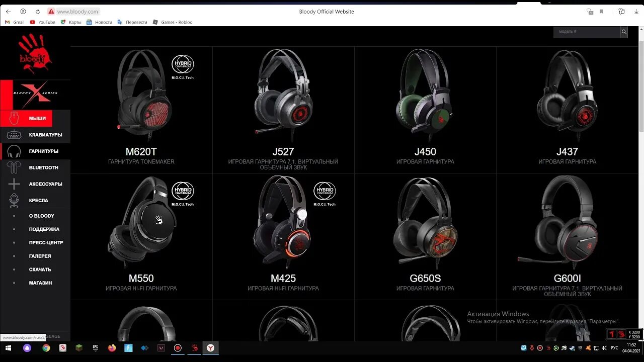Click the plus accessories icon
The image size is (644, 362).
[14, 184]
